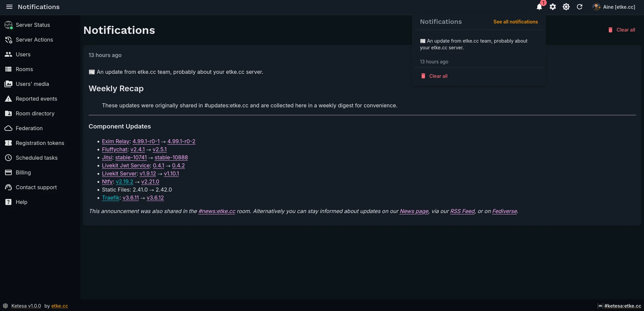
Task: Click the Help question mark icon
Action: [x=8, y=202]
